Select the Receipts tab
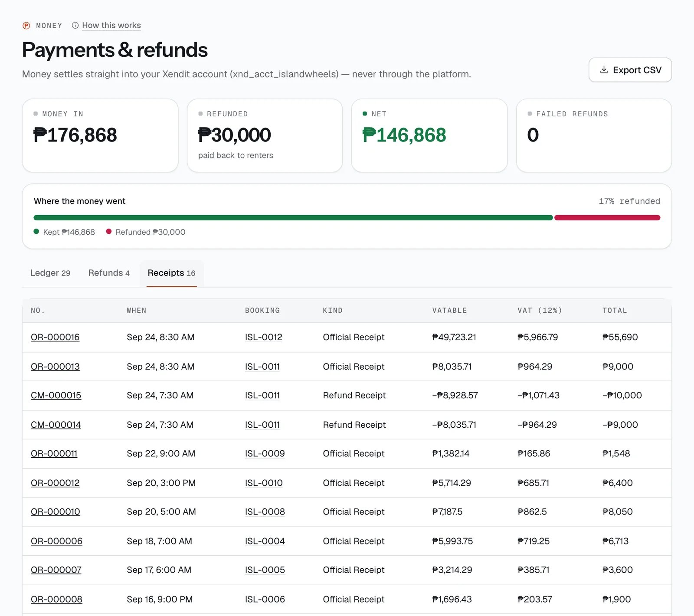 coord(172,273)
